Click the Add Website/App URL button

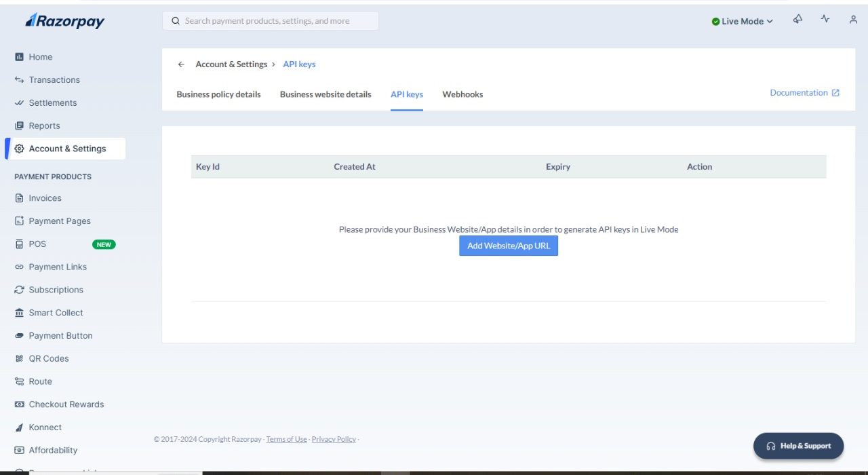(x=509, y=246)
